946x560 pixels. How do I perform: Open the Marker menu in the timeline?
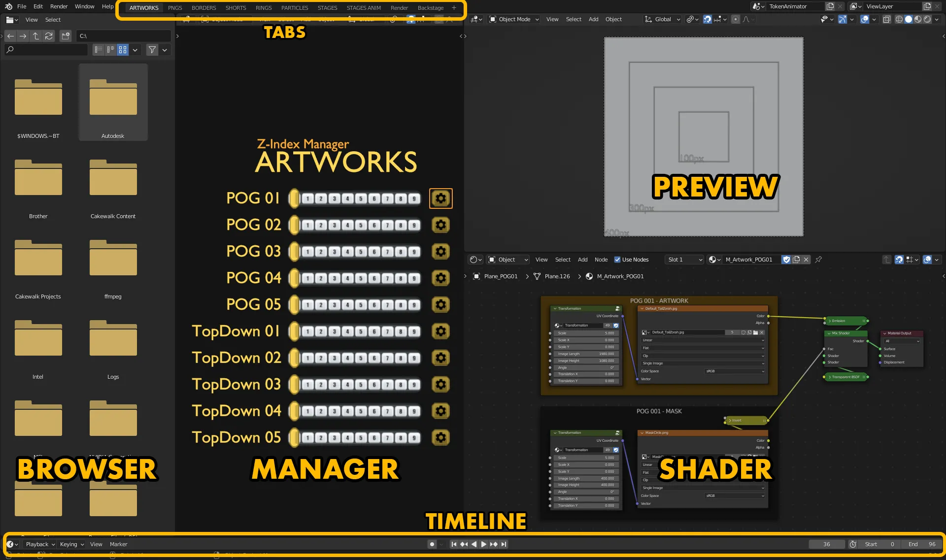[x=118, y=544]
